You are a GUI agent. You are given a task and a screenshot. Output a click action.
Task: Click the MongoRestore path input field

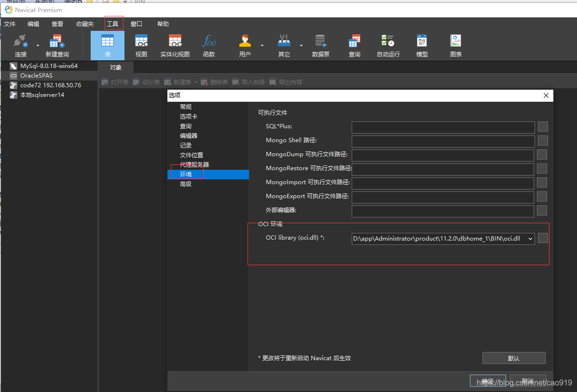(x=443, y=169)
